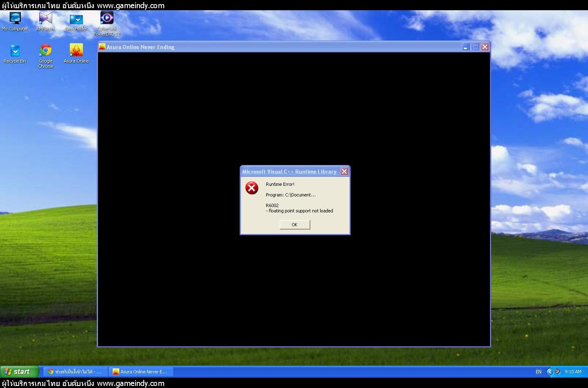Open My Computer desktop icon
This screenshot has width=588, height=388.
click(x=15, y=22)
